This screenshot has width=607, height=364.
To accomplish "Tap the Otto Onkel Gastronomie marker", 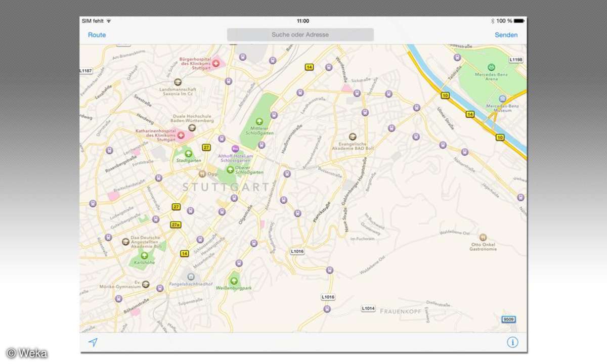I will 483,237.
